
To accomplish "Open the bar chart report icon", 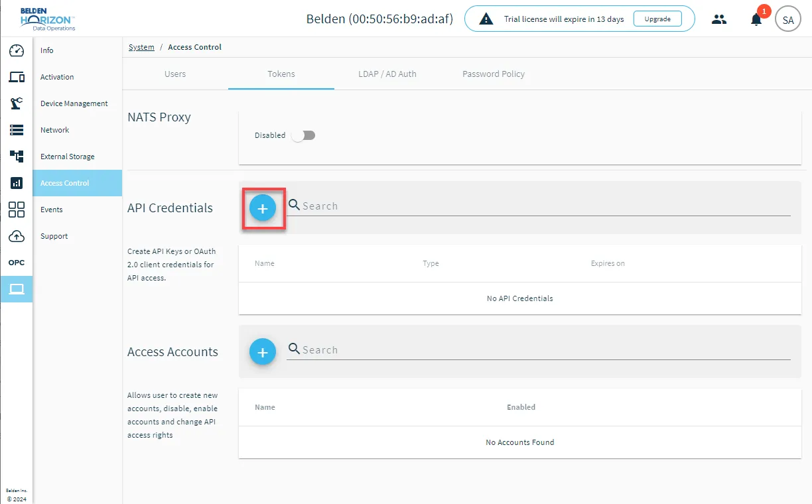I will point(17,183).
